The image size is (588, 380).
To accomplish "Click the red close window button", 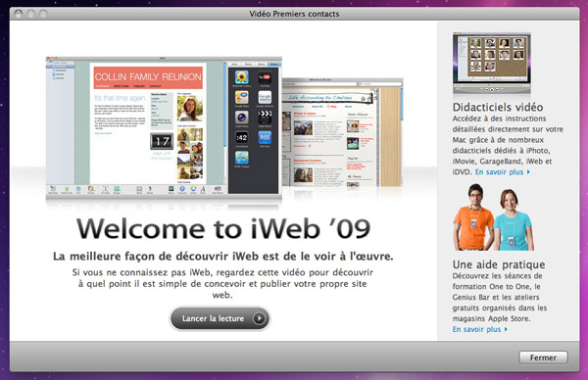I will pos(18,14).
